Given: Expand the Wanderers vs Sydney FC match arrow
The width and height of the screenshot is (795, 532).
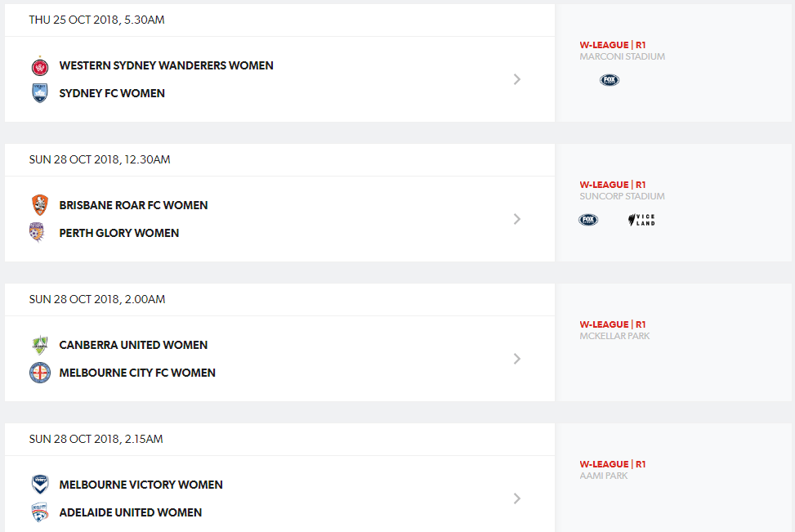Looking at the screenshot, I should 516,79.
